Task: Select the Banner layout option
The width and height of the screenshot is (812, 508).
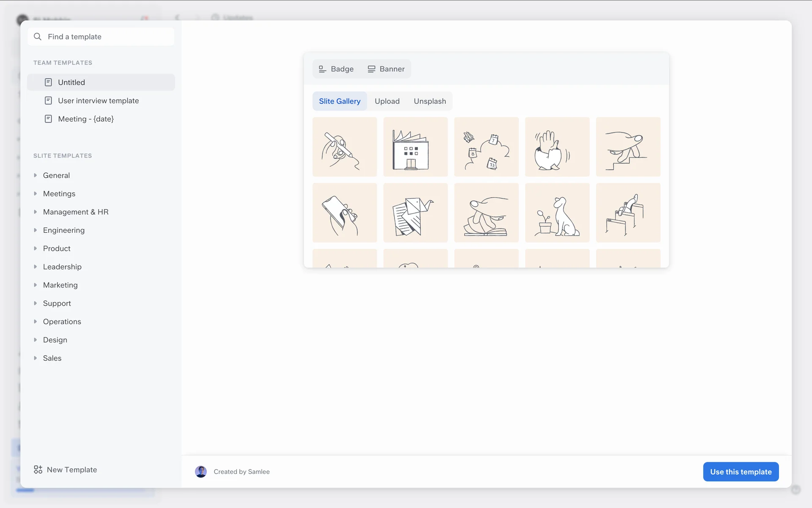Action: [x=386, y=69]
